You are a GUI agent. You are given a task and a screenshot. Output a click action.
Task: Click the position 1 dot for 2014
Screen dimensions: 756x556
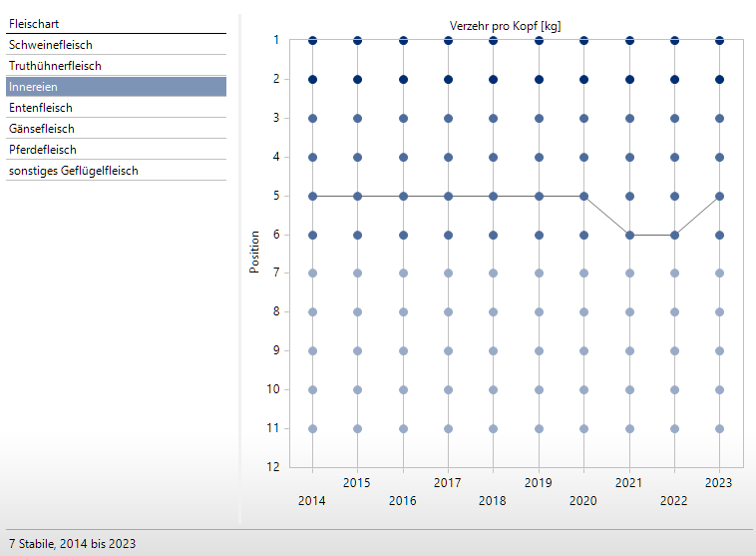313,41
